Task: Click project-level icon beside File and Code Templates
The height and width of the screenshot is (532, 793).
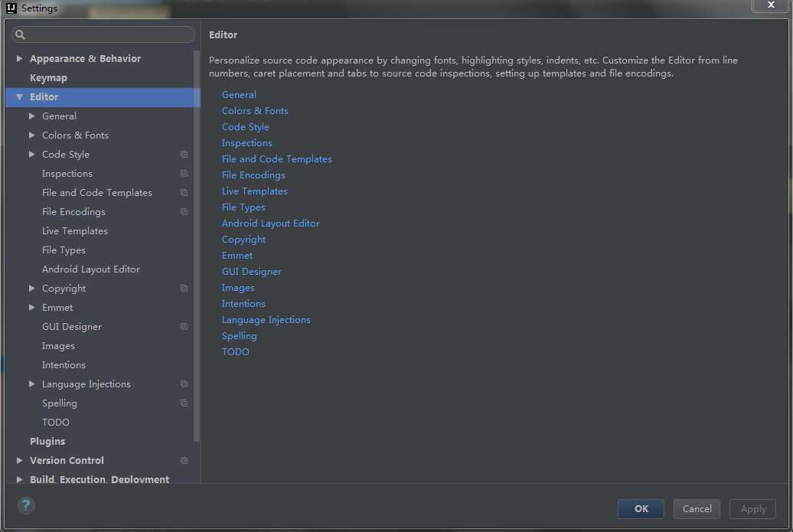Action: 184,193
